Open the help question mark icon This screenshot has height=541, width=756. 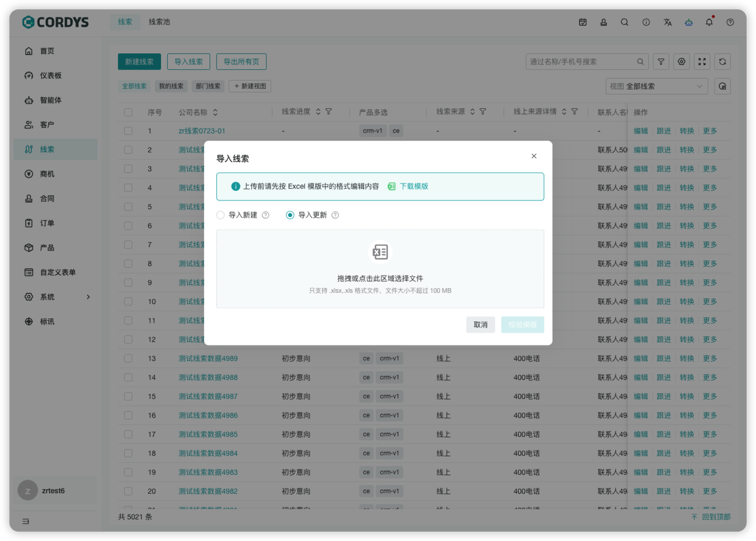(730, 22)
